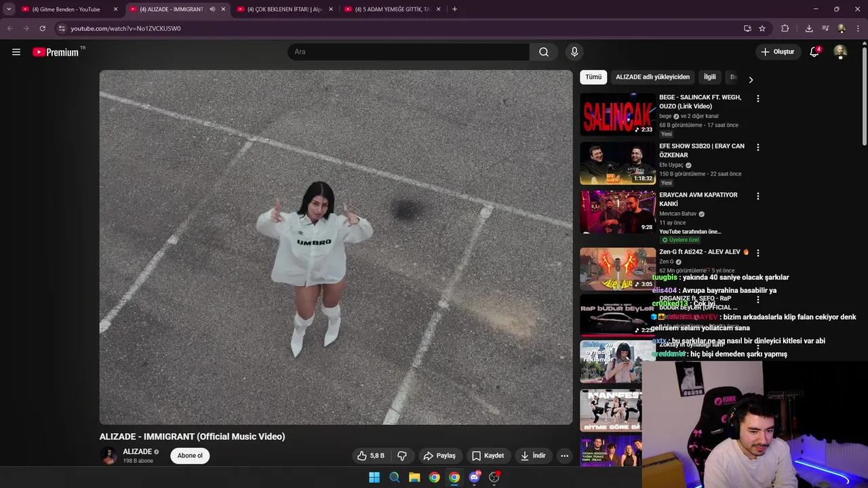Open the ALIZADE channel avatar
This screenshot has height=488, width=868.
click(x=108, y=455)
